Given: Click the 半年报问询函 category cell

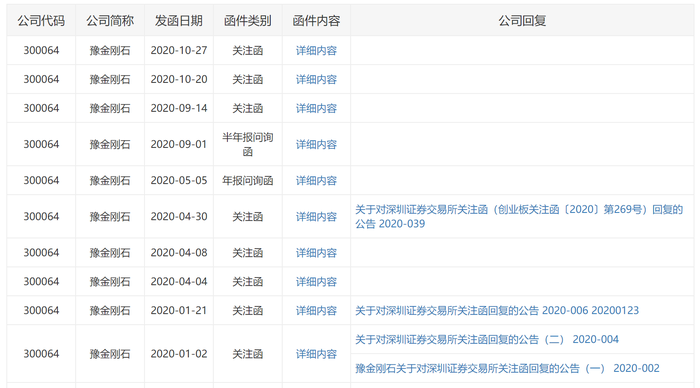Looking at the screenshot, I should (248, 145).
